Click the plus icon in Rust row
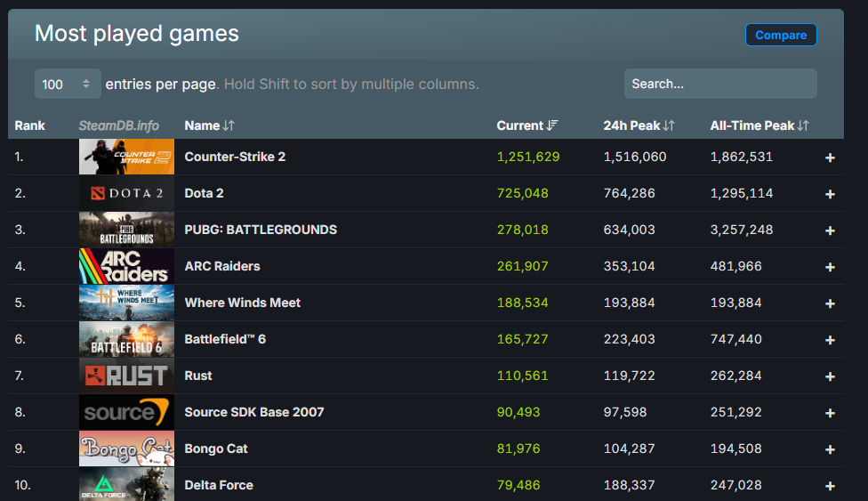The width and height of the screenshot is (868, 501). 830,376
